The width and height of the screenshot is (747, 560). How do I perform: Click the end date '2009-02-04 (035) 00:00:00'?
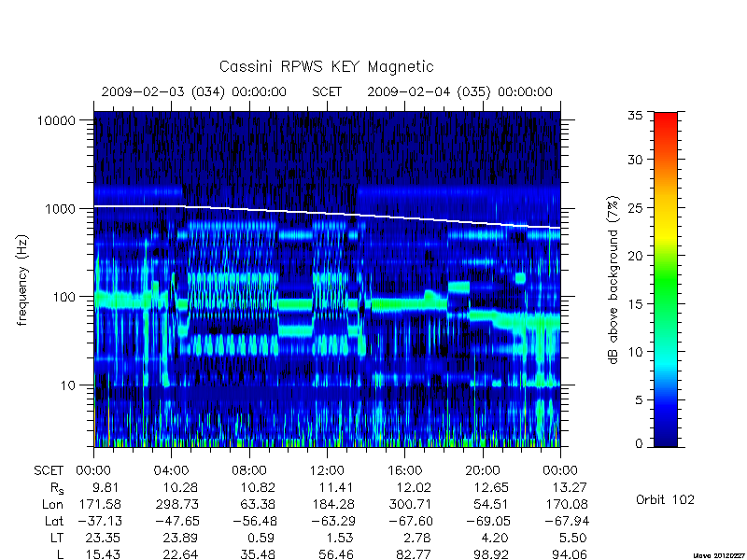coord(459,91)
